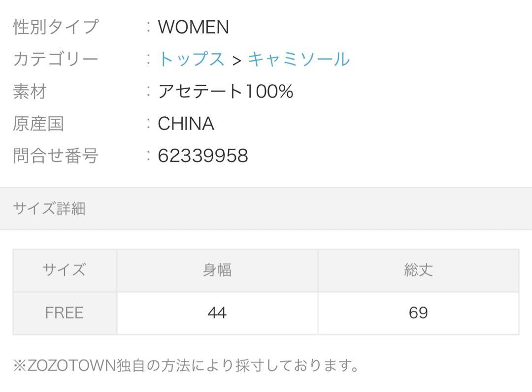The height and width of the screenshot is (392, 532).
Task: Click the 原産国 label
Action: [x=38, y=124]
